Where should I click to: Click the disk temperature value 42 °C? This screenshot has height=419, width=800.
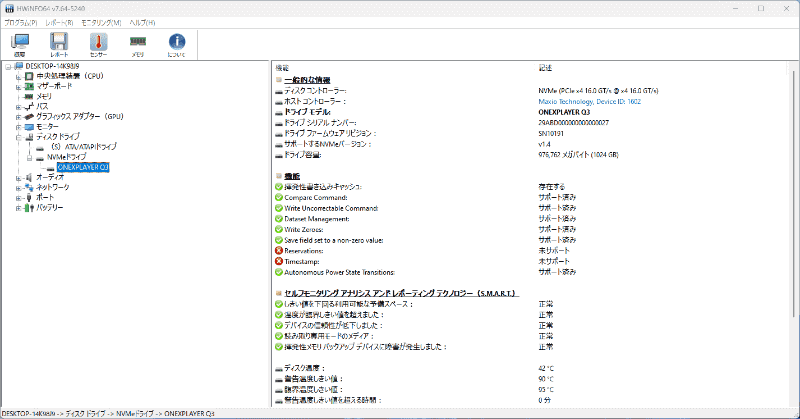click(x=546, y=368)
